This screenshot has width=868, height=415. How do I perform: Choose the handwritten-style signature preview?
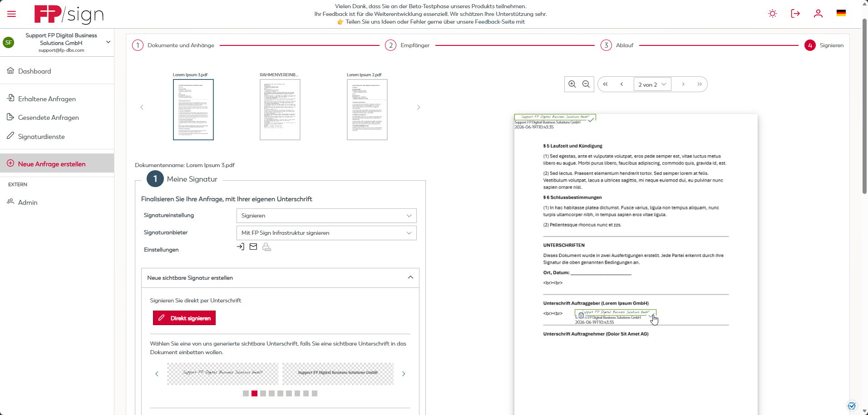click(x=222, y=374)
